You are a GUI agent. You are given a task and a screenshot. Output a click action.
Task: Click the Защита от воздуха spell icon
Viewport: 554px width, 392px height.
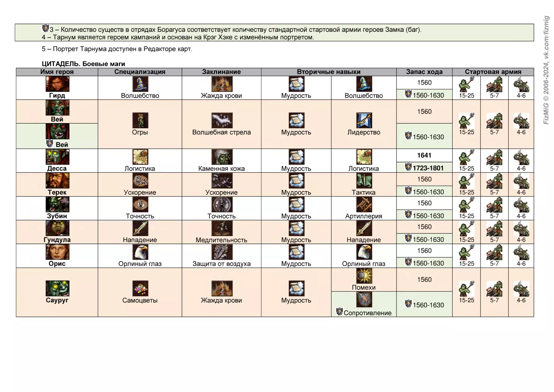pyautogui.click(x=222, y=252)
